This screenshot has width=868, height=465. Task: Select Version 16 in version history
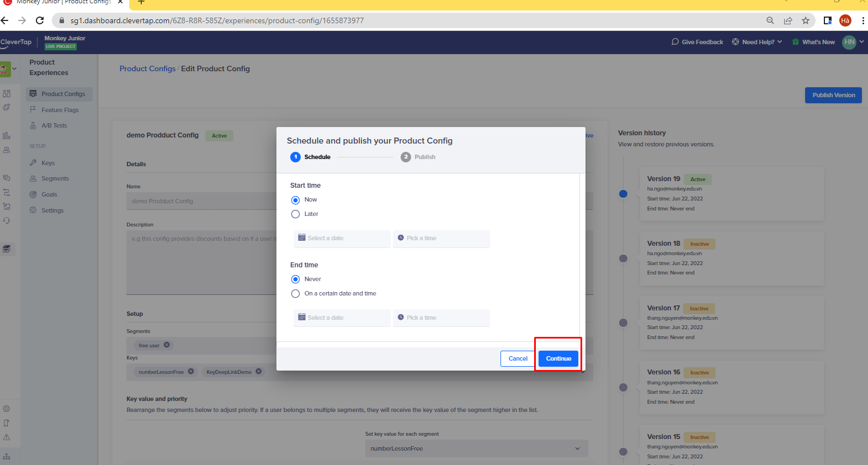point(731,387)
